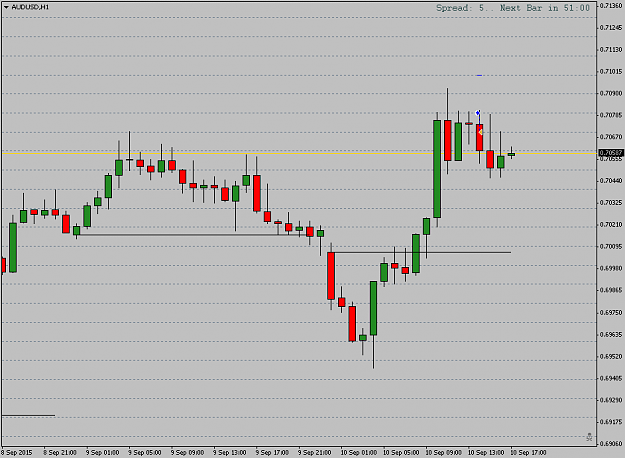Click the 10 Sep 05:00 time label

point(401,453)
